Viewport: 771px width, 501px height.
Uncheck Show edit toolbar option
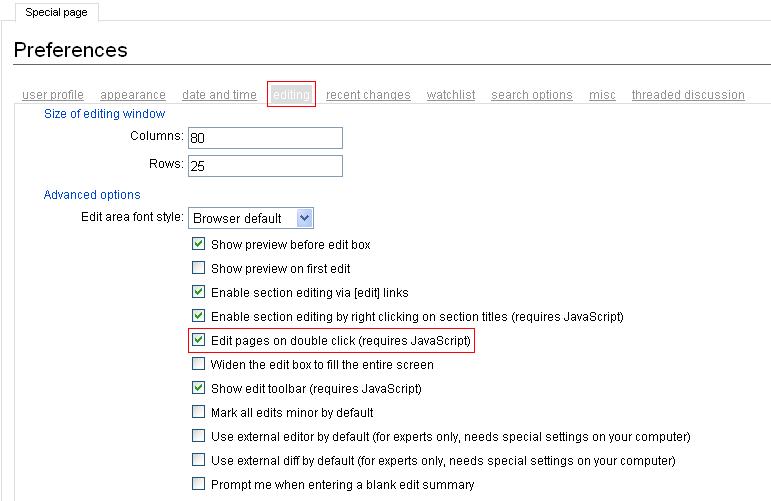click(198, 388)
